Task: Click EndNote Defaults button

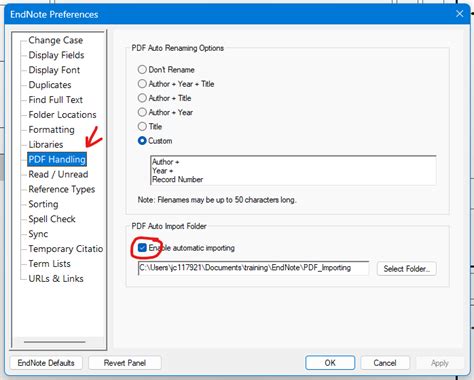Action: pyautogui.click(x=46, y=363)
